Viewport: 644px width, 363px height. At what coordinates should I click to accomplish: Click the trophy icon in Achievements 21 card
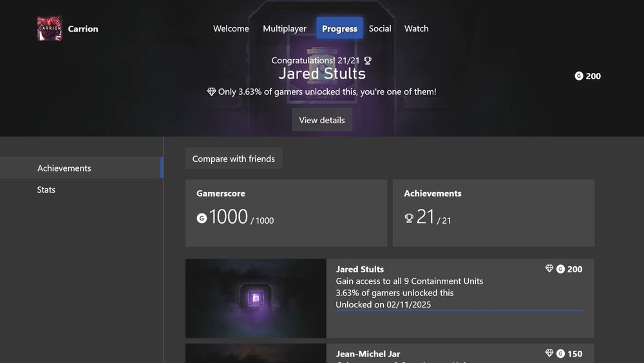409,219
